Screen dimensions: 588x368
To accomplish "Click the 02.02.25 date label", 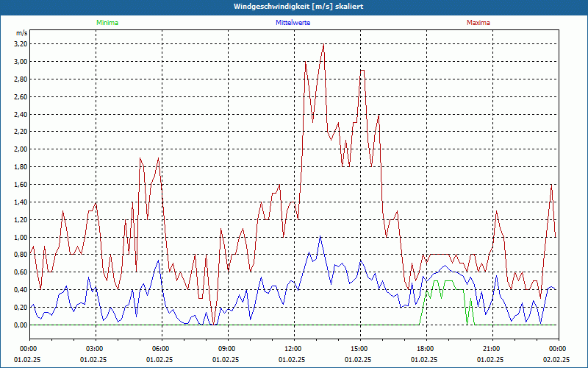I will click(x=556, y=360).
